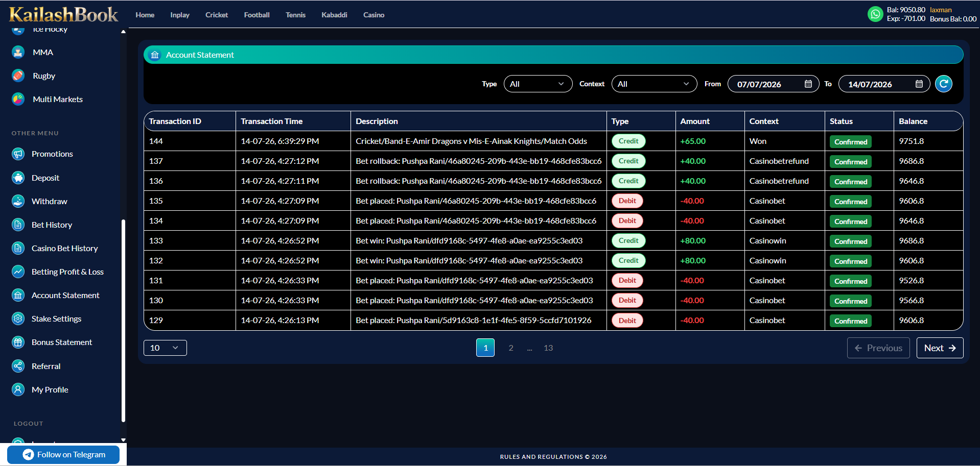The image size is (980, 466).
Task: Go to page 13 of statement
Action: pyautogui.click(x=548, y=348)
